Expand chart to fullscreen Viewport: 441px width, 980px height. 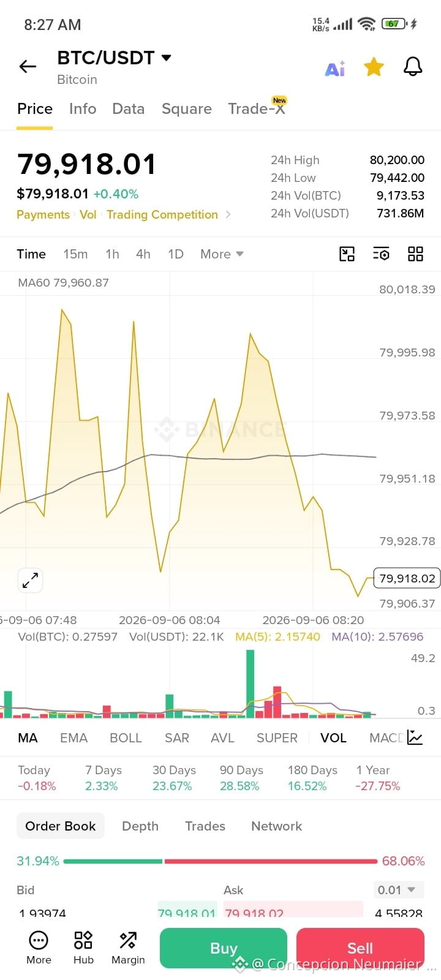30,580
